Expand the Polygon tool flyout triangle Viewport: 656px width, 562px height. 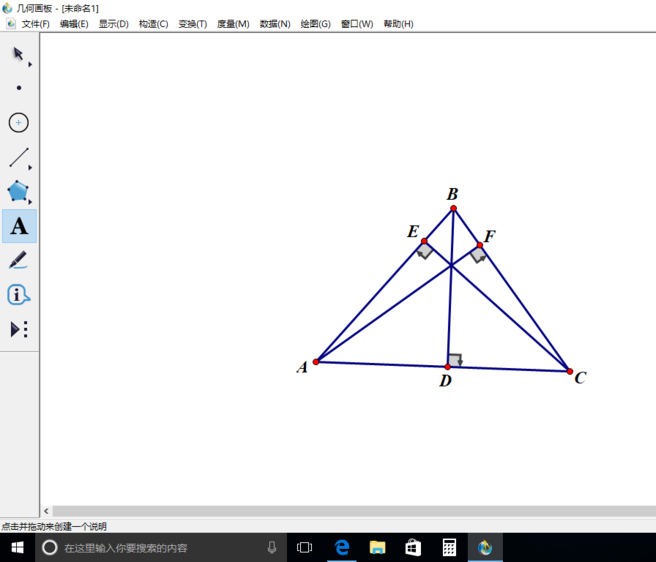[30, 202]
